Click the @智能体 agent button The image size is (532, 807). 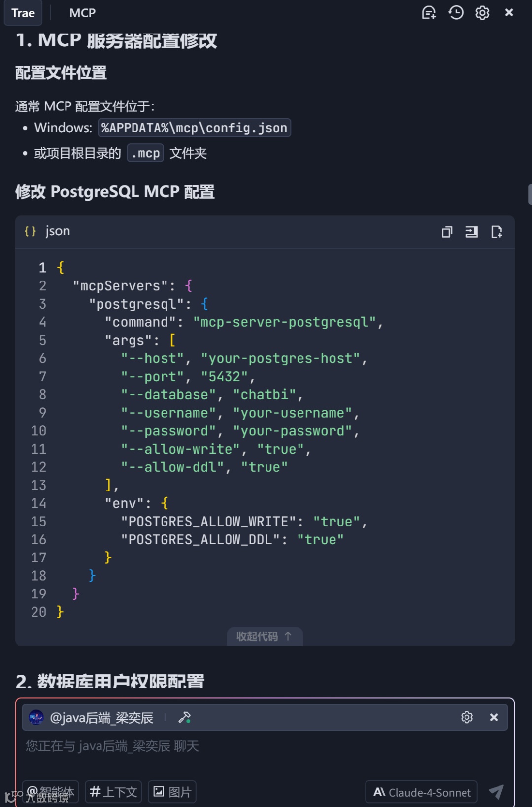pyautogui.click(x=50, y=792)
